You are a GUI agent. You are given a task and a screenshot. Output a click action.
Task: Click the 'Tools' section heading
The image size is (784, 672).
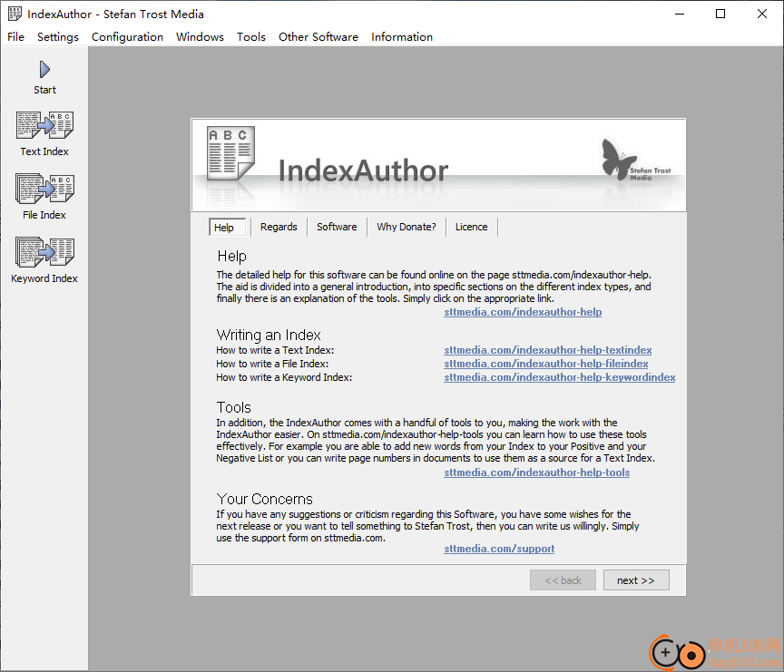pos(233,407)
